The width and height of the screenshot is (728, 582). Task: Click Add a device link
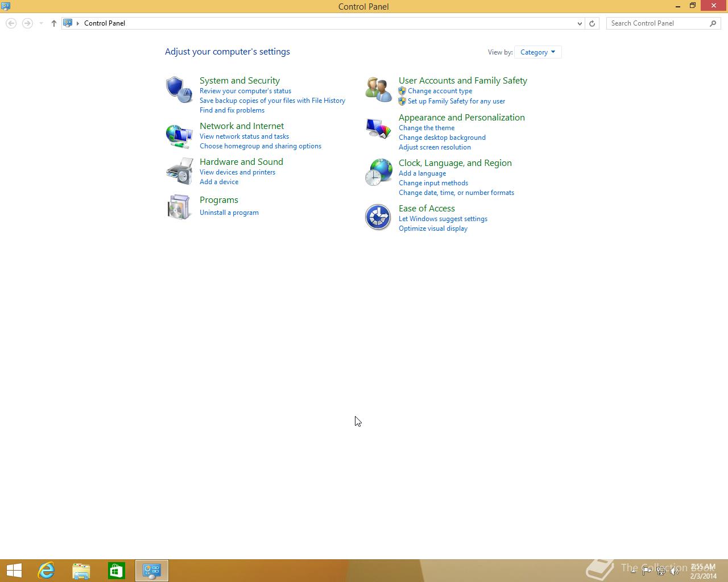pyautogui.click(x=219, y=182)
